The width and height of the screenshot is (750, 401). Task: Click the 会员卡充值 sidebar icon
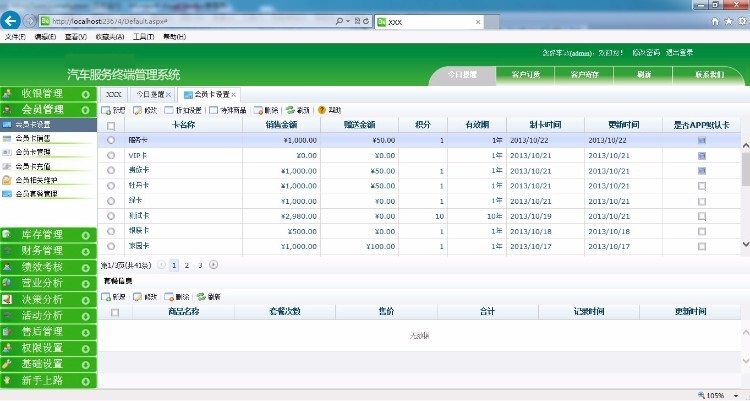click(8, 166)
